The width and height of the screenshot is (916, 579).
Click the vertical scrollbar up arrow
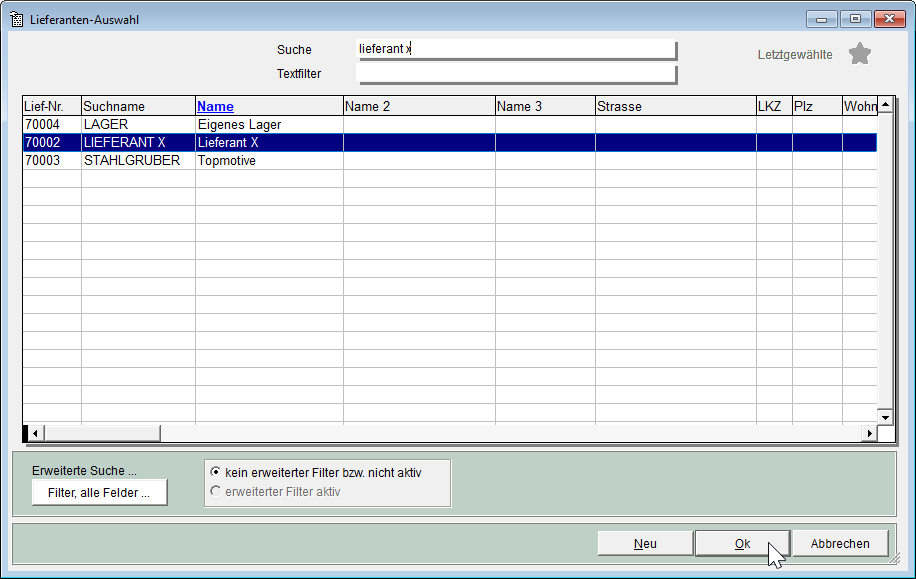[886, 105]
